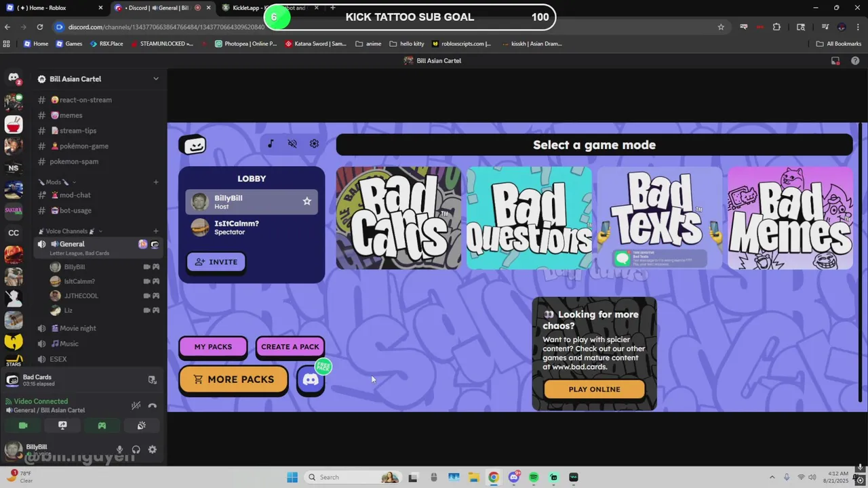Turn off camera in the voice panel

[x=23, y=426]
